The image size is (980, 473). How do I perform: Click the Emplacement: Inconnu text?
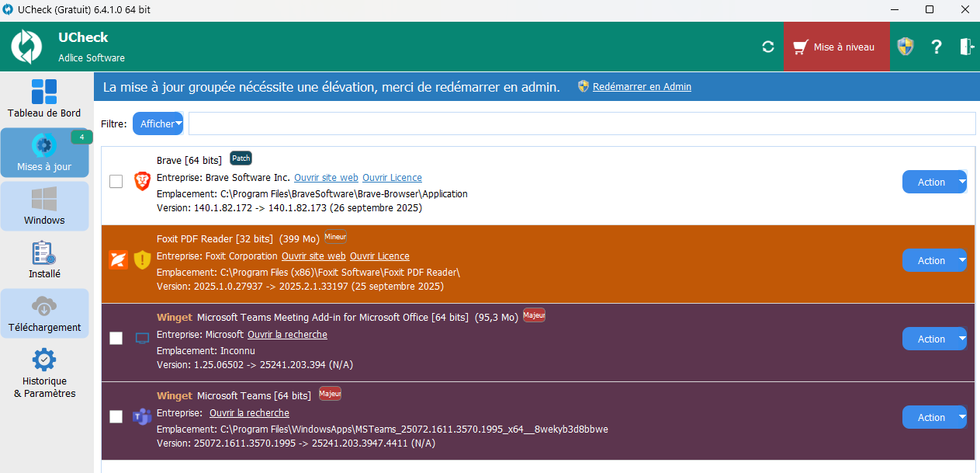[206, 350]
